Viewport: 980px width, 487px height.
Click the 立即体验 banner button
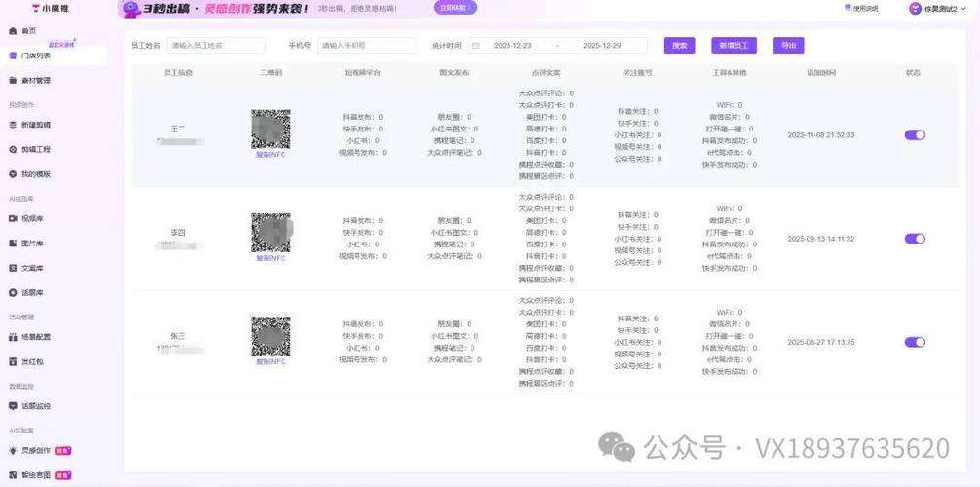click(455, 8)
